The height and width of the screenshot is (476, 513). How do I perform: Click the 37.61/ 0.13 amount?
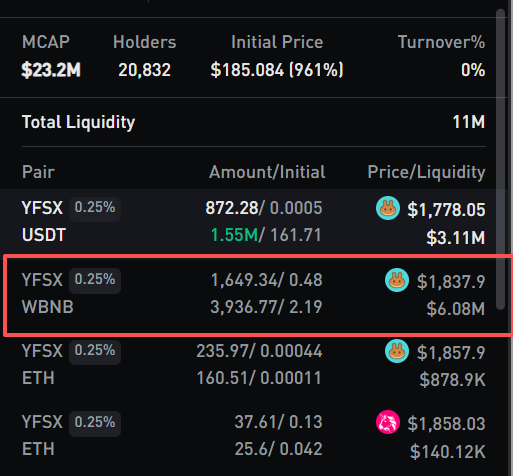pyautogui.click(x=278, y=422)
